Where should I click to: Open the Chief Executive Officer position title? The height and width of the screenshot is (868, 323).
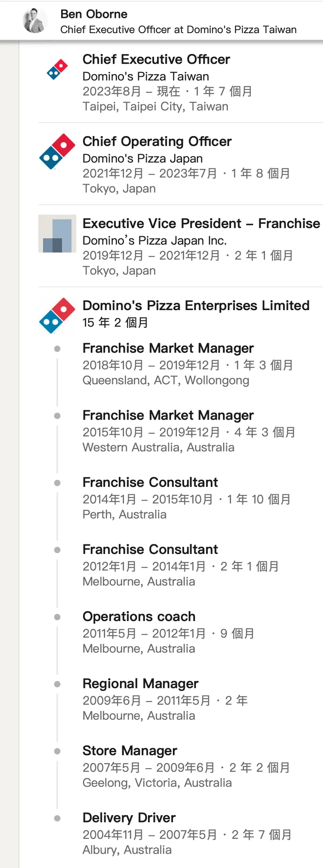[x=156, y=59]
